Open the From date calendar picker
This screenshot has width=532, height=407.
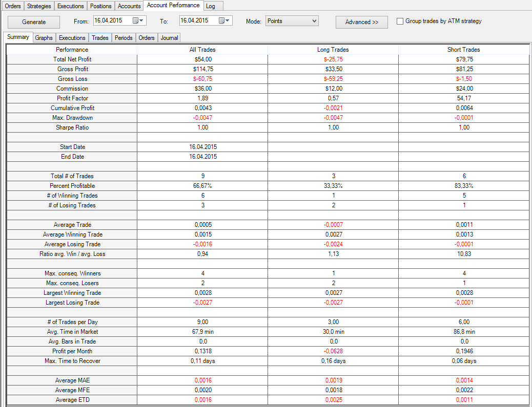[138, 20]
